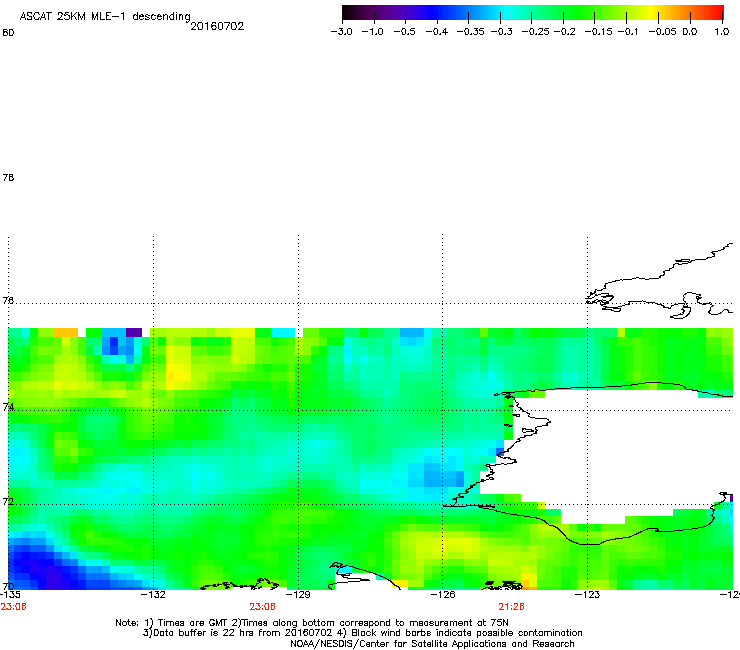Screen dimensions: 740x650
Task: Click the color bar label -0.05
Action: pyautogui.click(x=662, y=32)
